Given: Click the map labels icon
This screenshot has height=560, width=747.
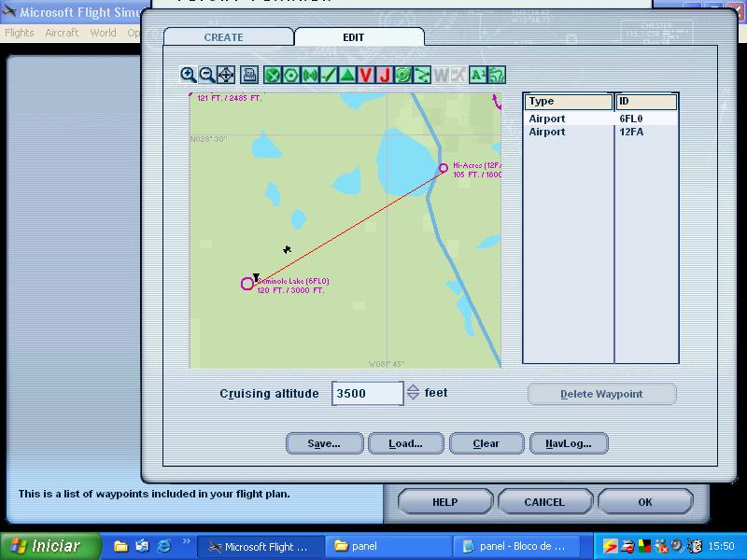Looking at the screenshot, I should click(x=477, y=75).
